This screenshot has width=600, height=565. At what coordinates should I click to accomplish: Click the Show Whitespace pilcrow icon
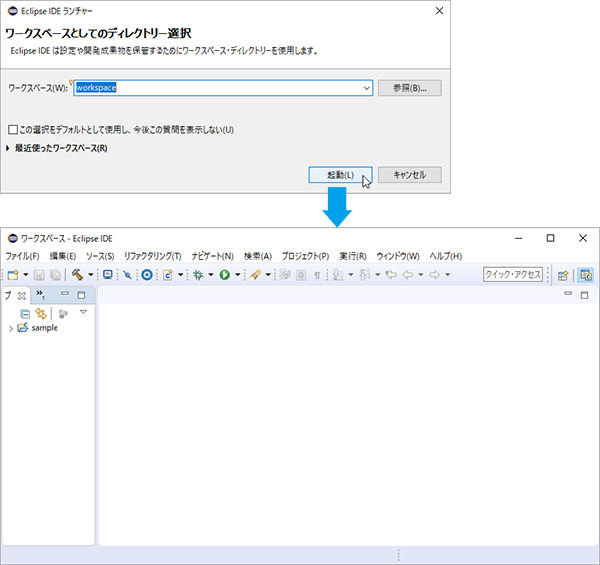coord(317,275)
